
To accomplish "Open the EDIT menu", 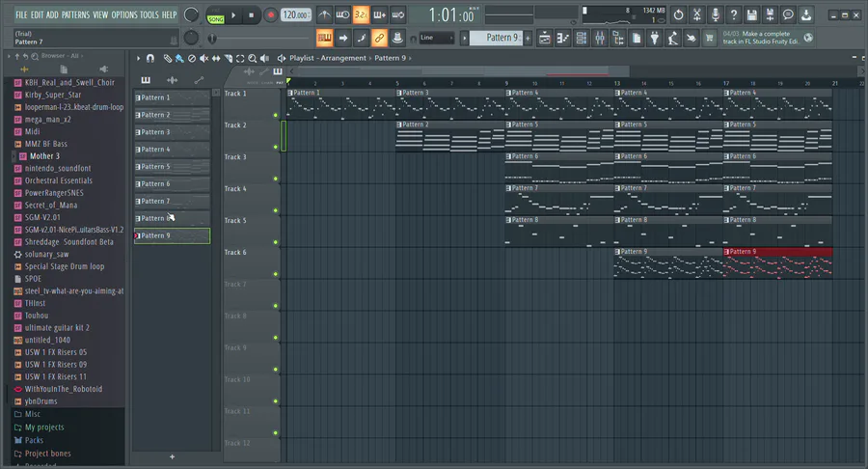I will coord(37,14).
